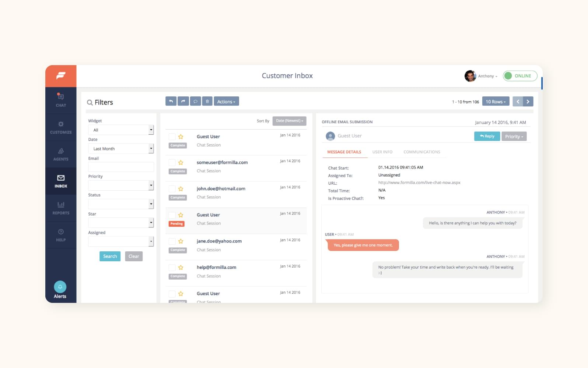Click the Search filter button
This screenshot has width=588, height=368.
coord(110,256)
